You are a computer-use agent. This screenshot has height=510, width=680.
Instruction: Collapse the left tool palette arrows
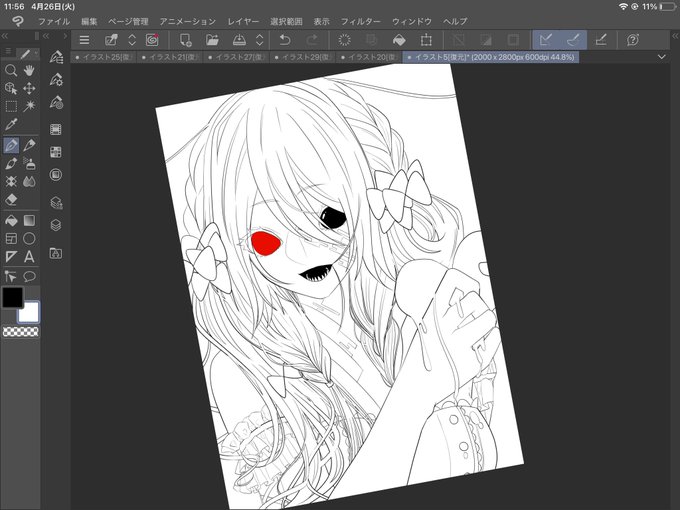pos(5,36)
